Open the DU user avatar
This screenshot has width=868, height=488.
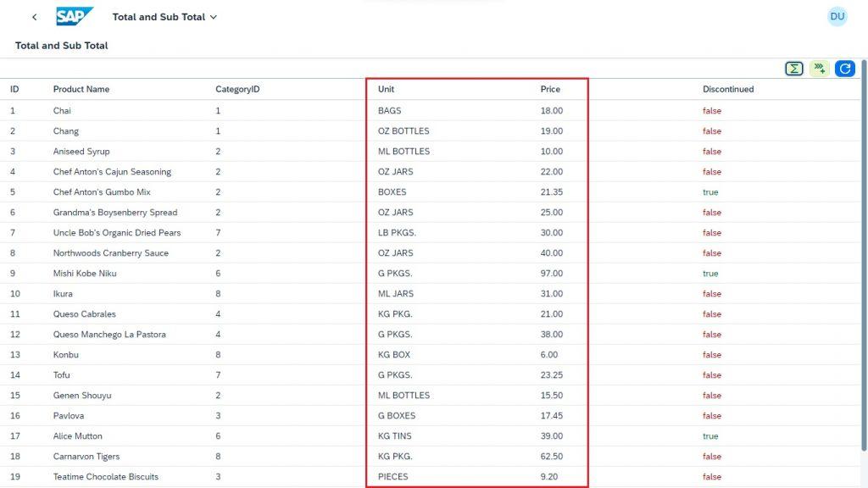837,17
